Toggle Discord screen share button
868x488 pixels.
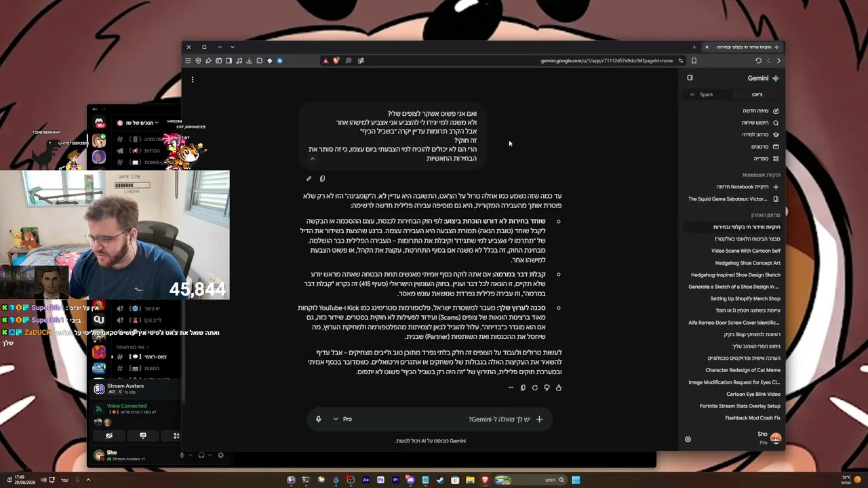pyautogui.click(x=142, y=436)
